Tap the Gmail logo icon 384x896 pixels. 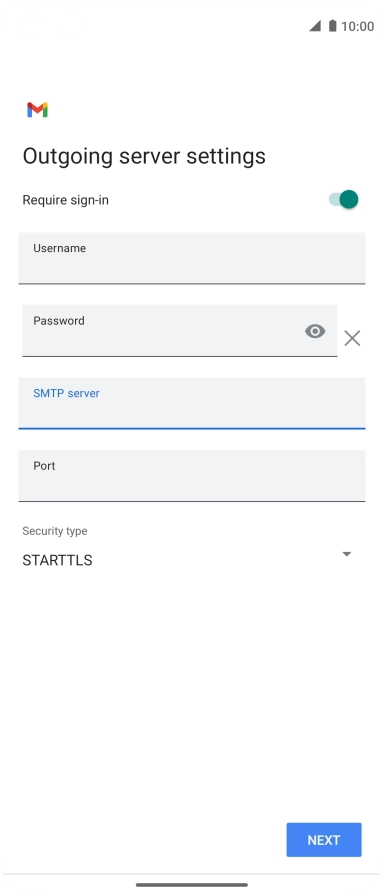(x=37, y=110)
